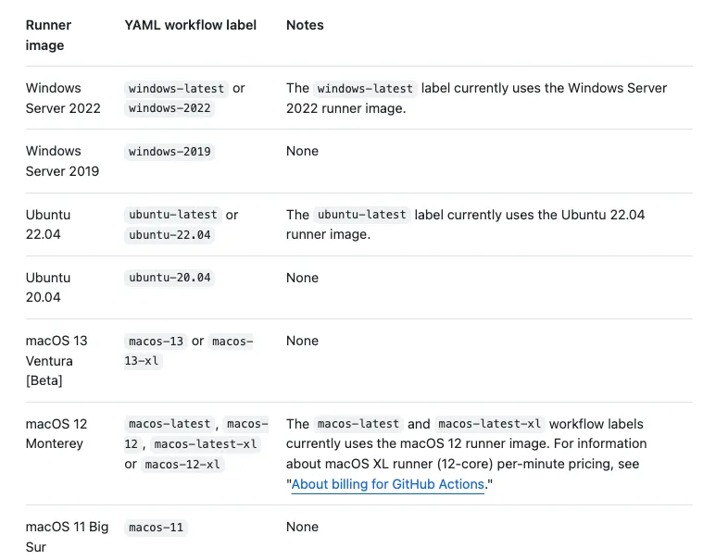Click the Runner image column header

point(48,35)
